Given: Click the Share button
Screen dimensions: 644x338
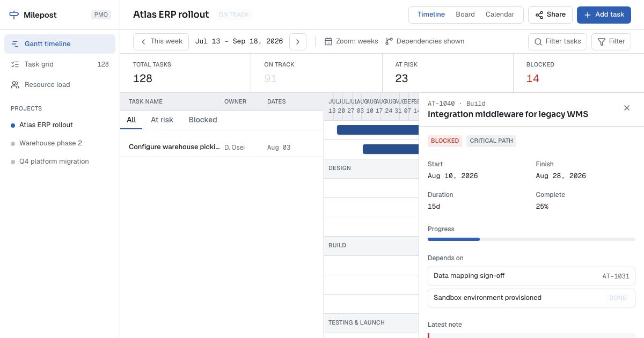Looking at the screenshot, I should pyautogui.click(x=550, y=15).
